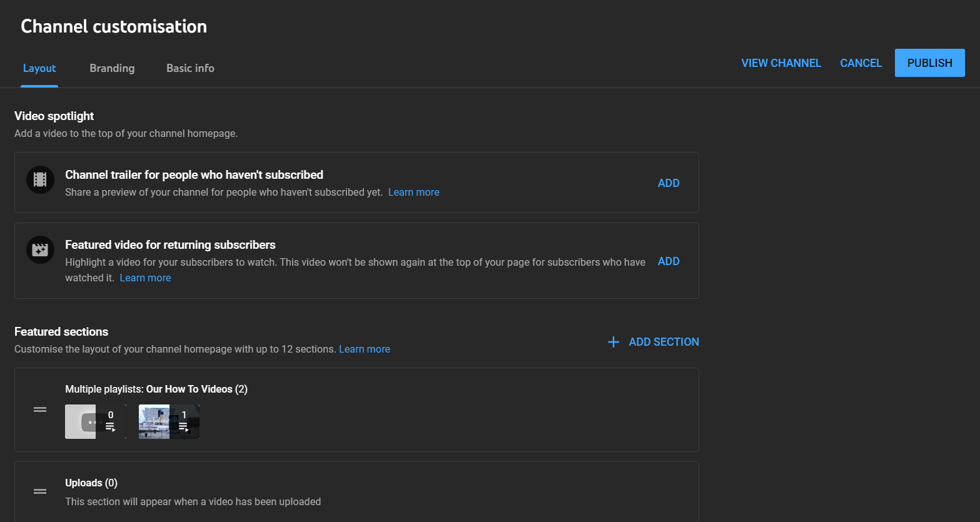The width and height of the screenshot is (980, 522).
Task: Add a channel trailer for non-subscribers
Action: 669,183
